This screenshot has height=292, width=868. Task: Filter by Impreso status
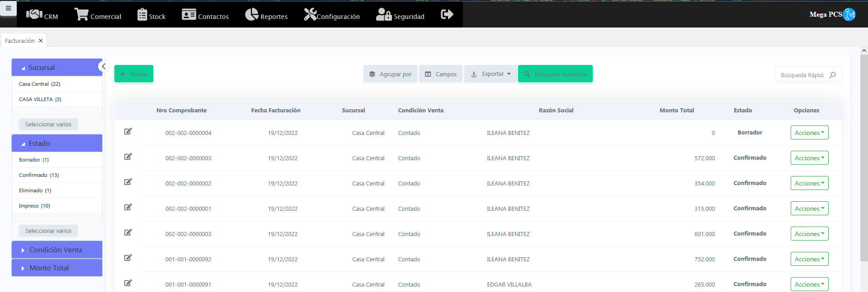coord(34,206)
